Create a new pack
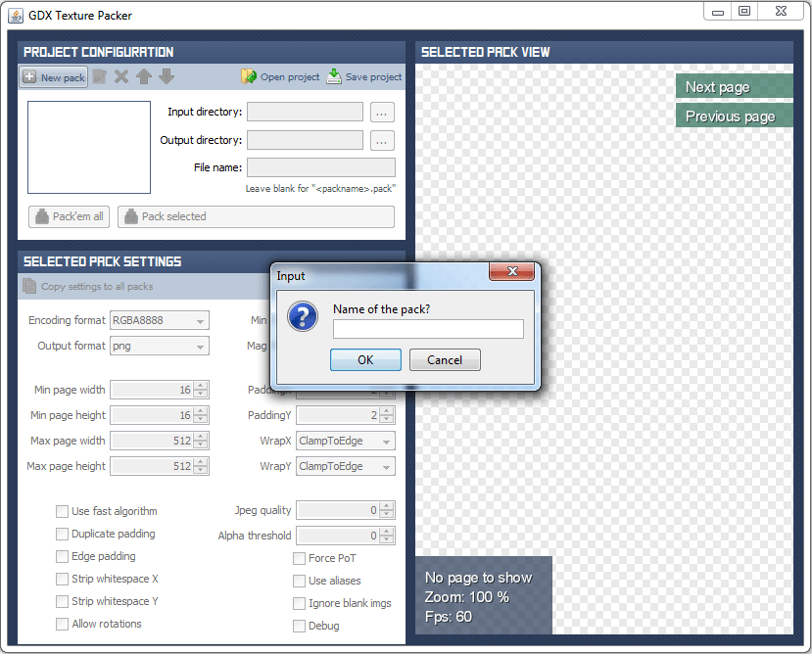 pos(53,76)
